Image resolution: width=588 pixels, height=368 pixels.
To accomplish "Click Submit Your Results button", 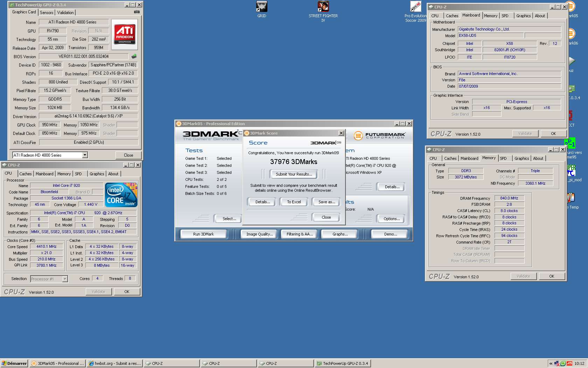I will [294, 174].
